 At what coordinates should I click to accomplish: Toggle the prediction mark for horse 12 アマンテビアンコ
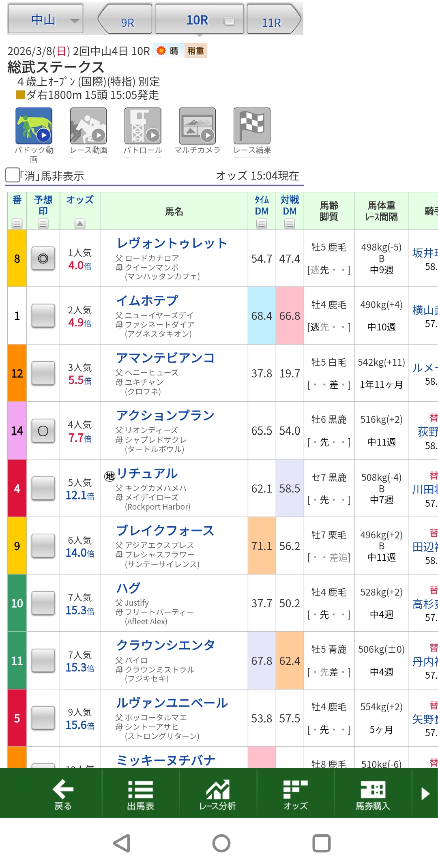coord(43,373)
